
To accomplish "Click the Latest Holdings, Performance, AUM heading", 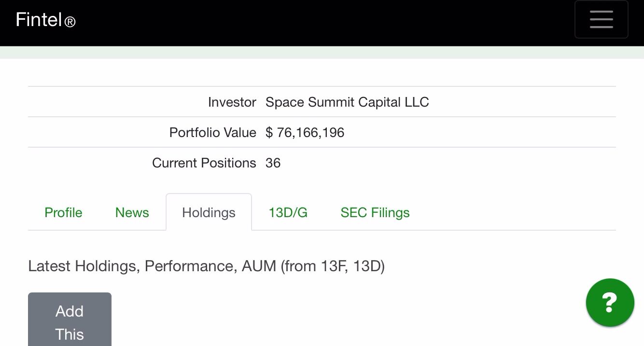I will click(206, 266).
